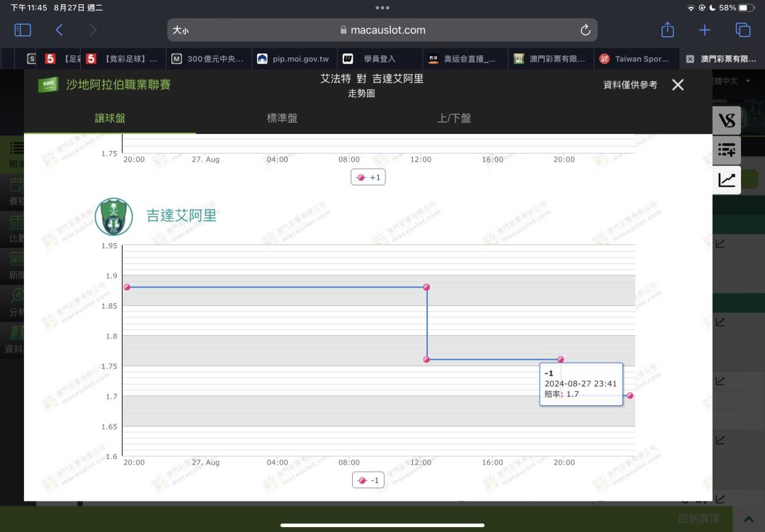The height and width of the screenshot is (532, 765).
Task: Select first data point at 1.88
Action: tap(127, 287)
